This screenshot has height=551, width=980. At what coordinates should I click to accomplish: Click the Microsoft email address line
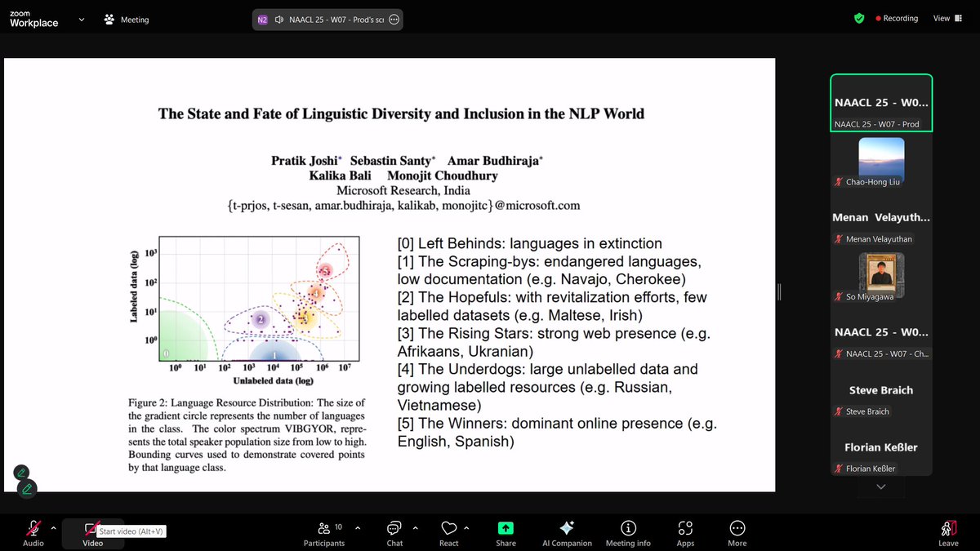(x=403, y=205)
